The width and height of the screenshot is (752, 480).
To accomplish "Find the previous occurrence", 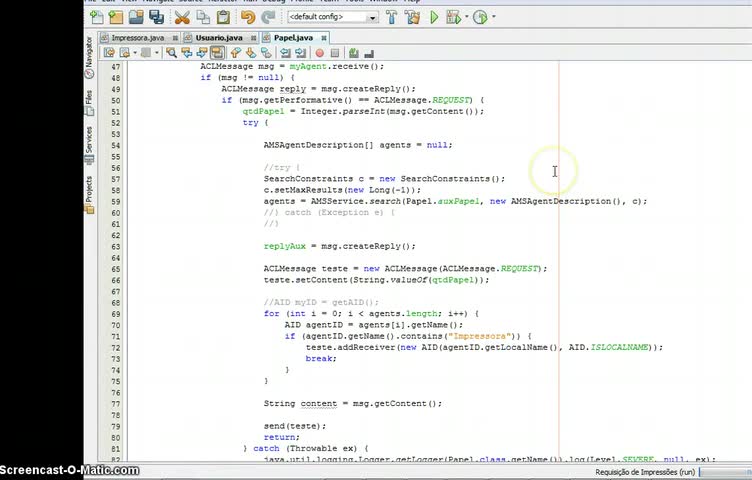I will 187,53.
